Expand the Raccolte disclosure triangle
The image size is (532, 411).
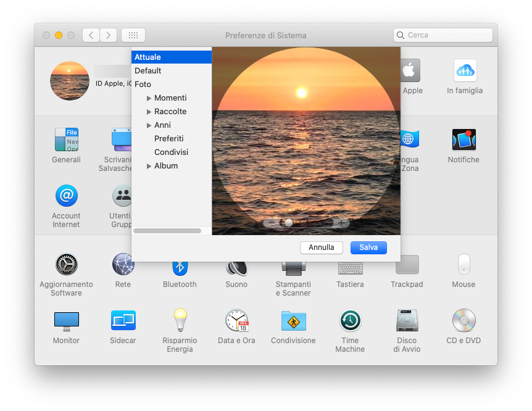pyautogui.click(x=149, y=112)
